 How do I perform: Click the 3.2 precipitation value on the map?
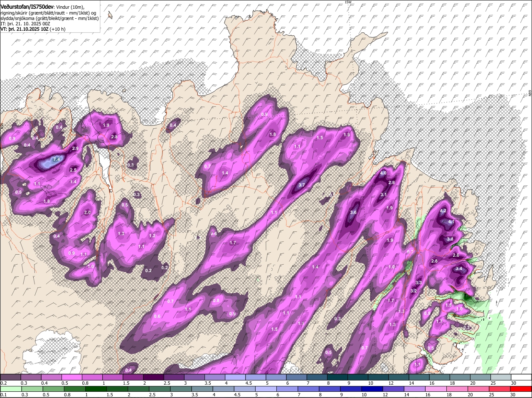pyautogui.click(x=414, y=291)
